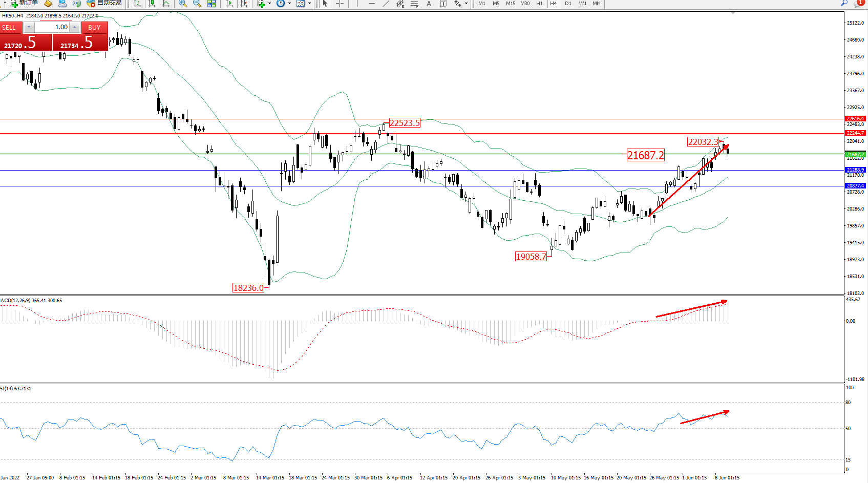The height and width of the screenshot is (483, 868).
Task: Switch to the M15 timeframe
Action: click(511, 4)
